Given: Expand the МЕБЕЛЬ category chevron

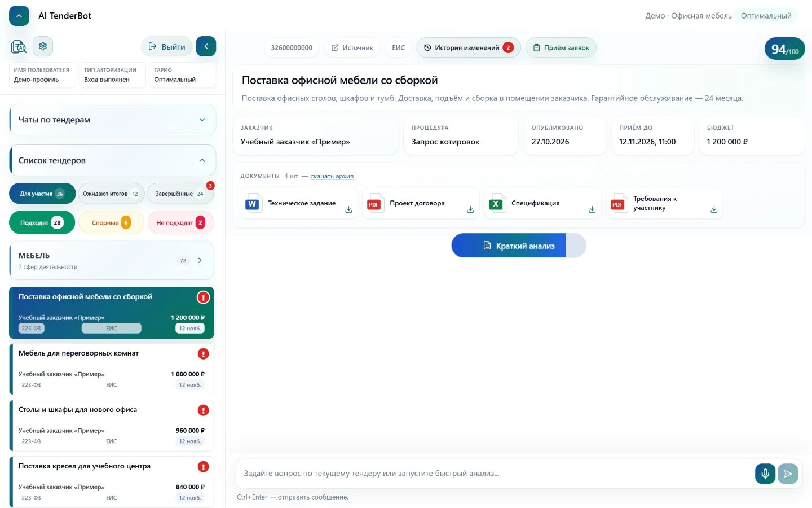Looking at the screenshot, I should 200,261.
